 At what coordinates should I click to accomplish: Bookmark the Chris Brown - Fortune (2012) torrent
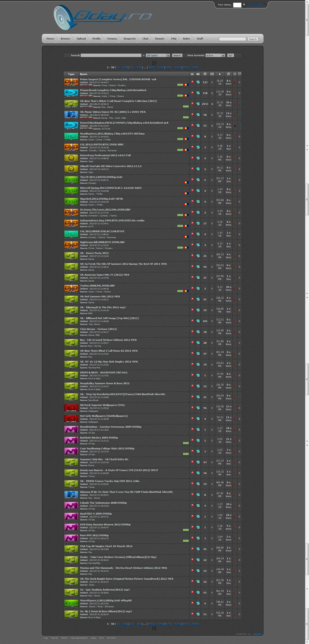(x=198, y=332)
